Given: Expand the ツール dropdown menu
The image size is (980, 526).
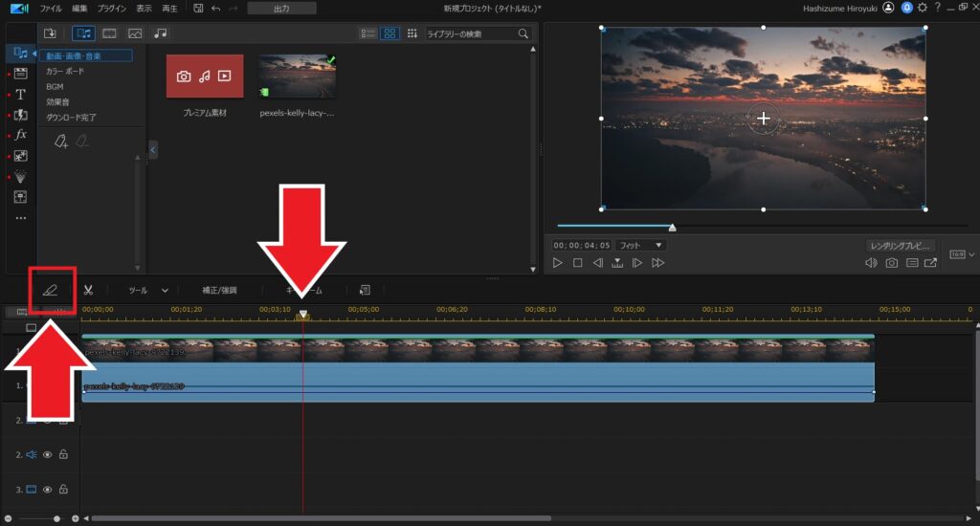Looking at the screenshot, I should (x=148, y=290).
